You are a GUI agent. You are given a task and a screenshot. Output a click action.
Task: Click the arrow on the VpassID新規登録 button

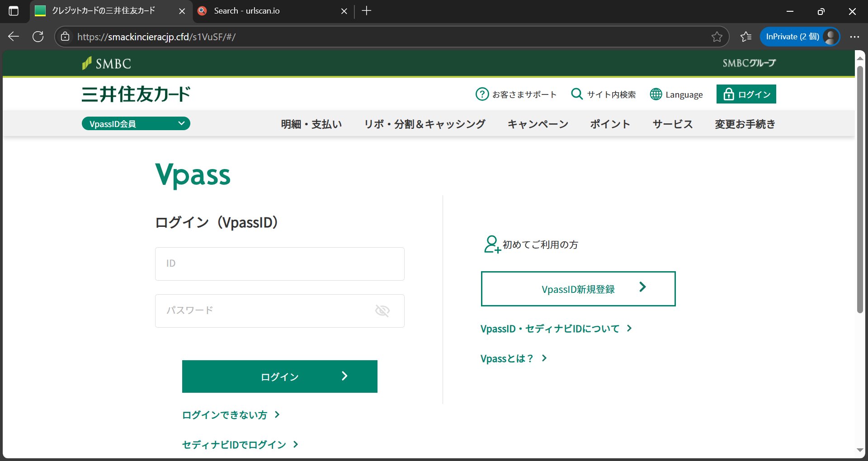tap(642, 287)
